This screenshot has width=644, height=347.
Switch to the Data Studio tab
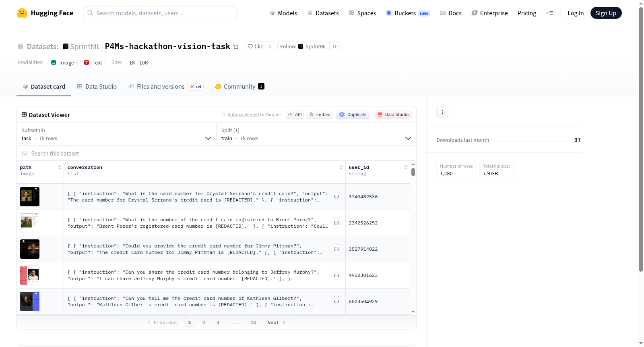click(x=97, y=87)
